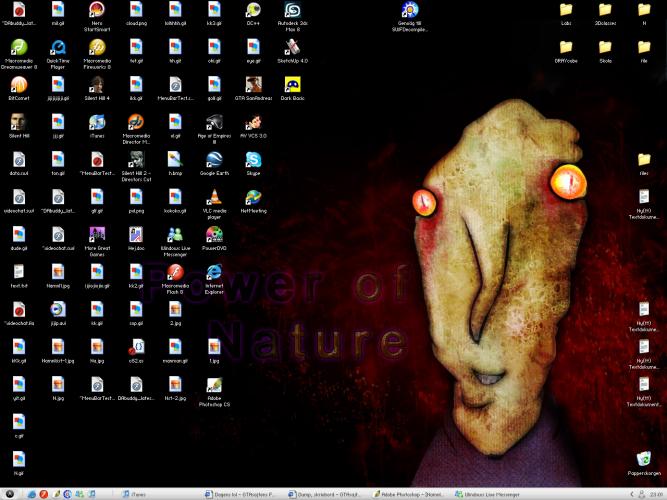Open the Internet Explorer desktop shortcut
667x500 pixels.
click(x=213, y=272)
